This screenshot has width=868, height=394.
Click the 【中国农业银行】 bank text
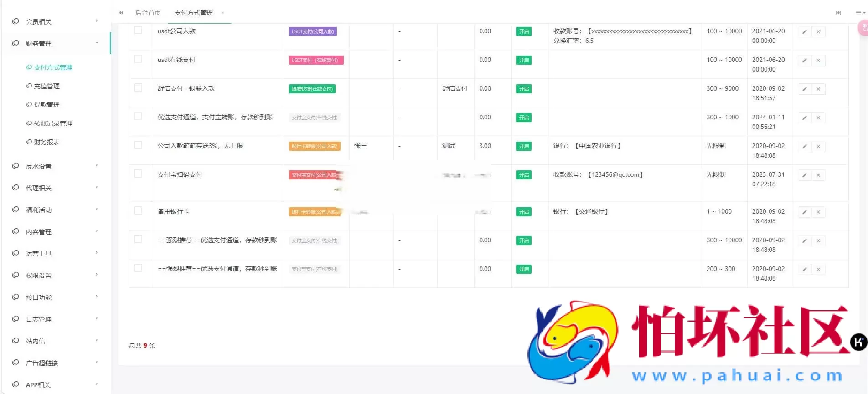[598, 146]
